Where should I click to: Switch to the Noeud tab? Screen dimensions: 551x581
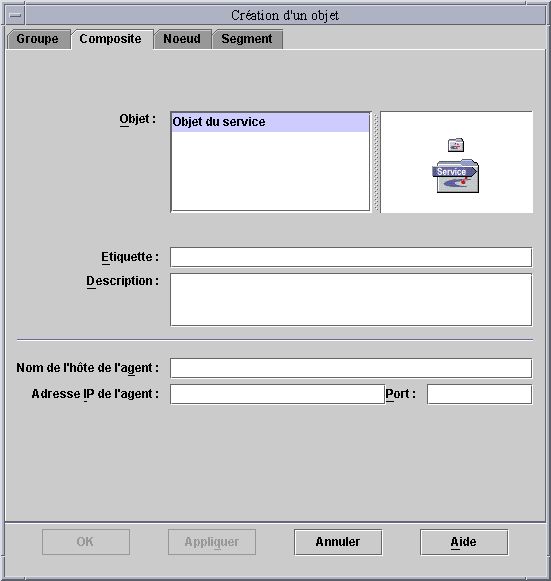pos(182,39)
